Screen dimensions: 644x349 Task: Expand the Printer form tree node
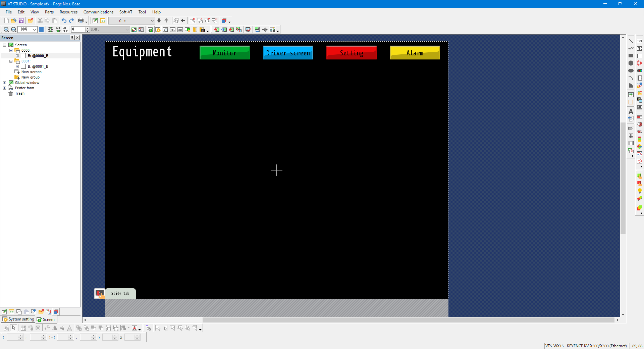coord(5,88)
